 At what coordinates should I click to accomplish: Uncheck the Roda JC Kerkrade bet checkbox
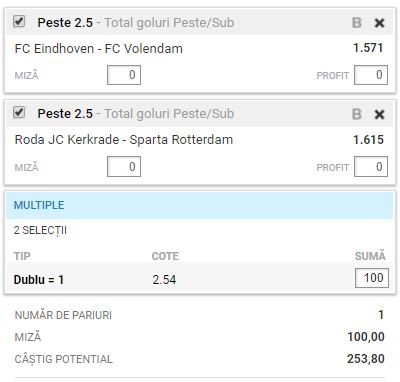(x=19, y=112)
